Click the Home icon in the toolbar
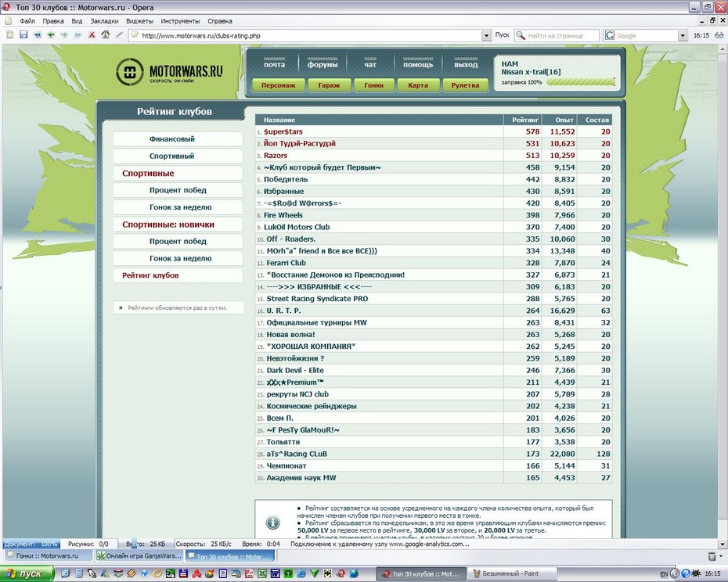Viewport: 728px width, 582px height. pos(105,35)
